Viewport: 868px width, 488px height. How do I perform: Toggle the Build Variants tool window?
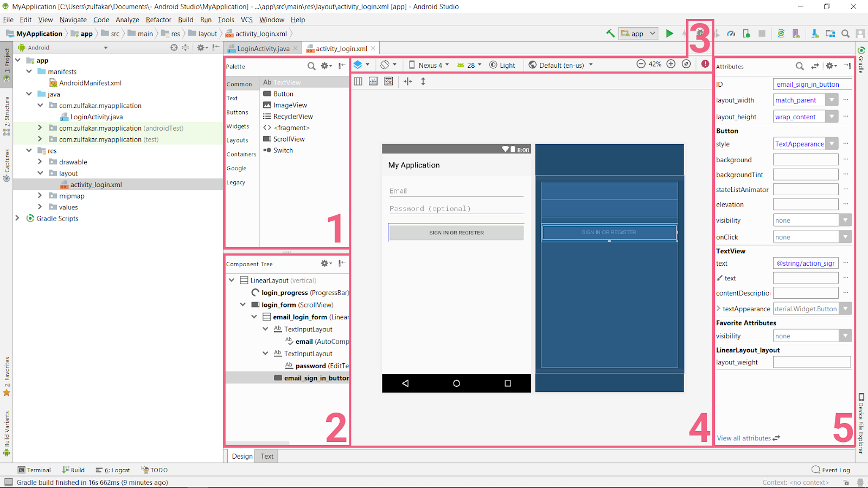point(7,434)
